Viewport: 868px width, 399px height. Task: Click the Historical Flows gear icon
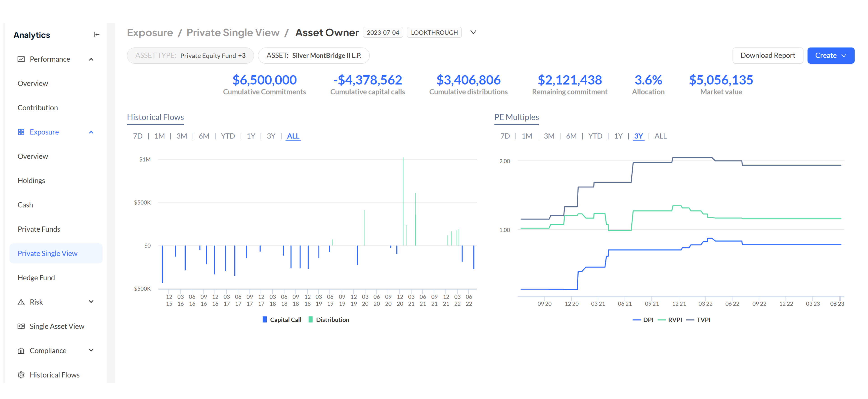(x=21, y=375)
